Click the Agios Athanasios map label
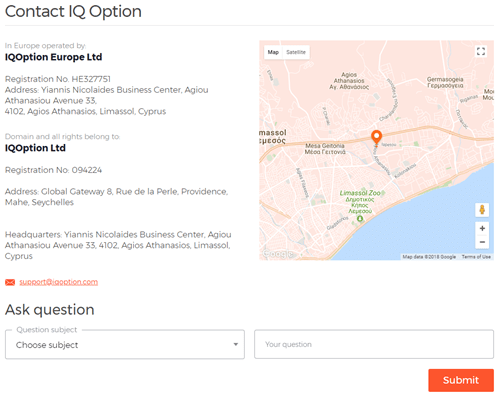The height and width of the screenshot is (397, 500). pyautogui.click(x=349, y=81)
